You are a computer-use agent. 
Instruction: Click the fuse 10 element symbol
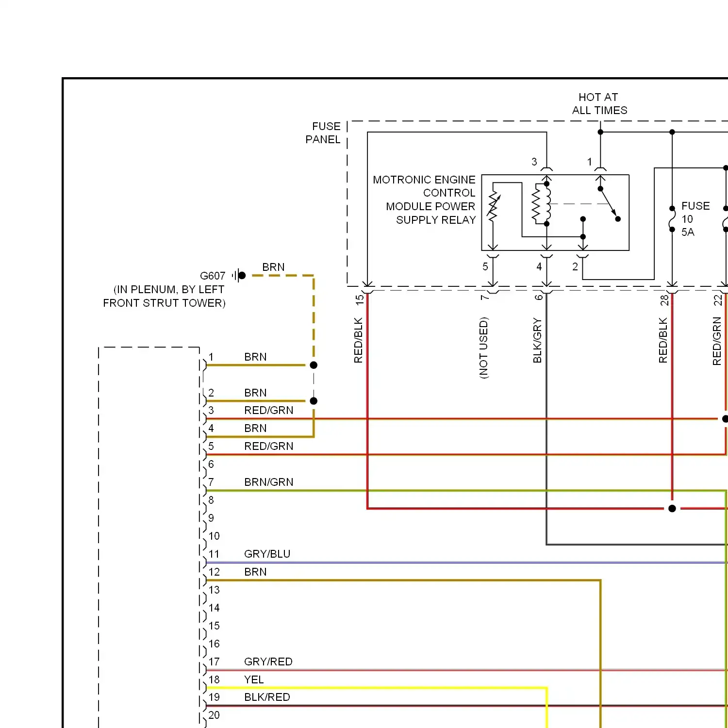[x=672, y=219]
